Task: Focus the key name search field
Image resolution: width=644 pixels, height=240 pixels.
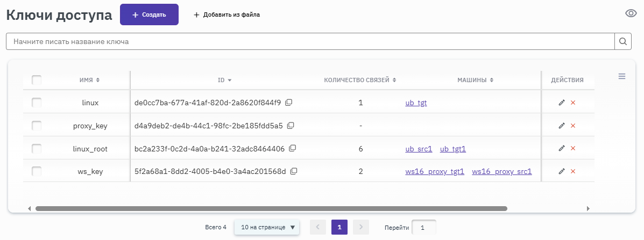Action: pyautogui.click(x=310, y=41)
